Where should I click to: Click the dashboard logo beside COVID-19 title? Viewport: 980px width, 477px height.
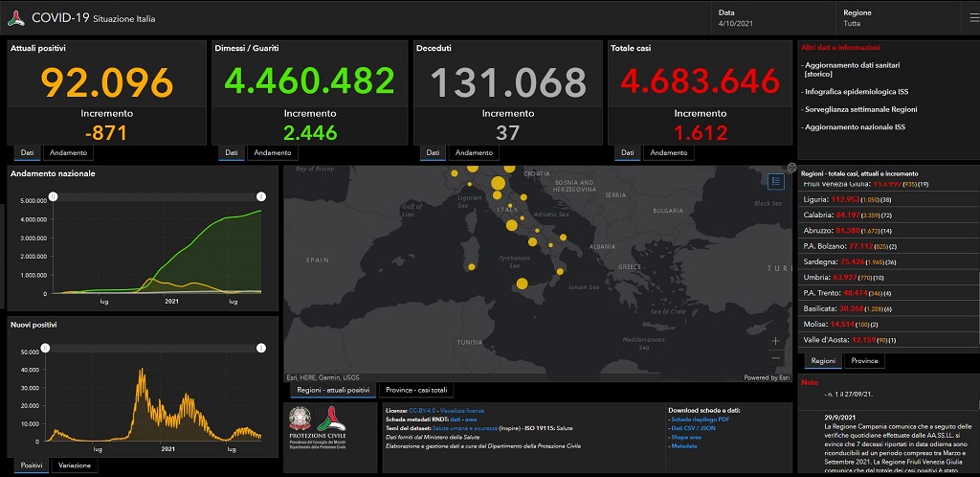tap(16, 19)
